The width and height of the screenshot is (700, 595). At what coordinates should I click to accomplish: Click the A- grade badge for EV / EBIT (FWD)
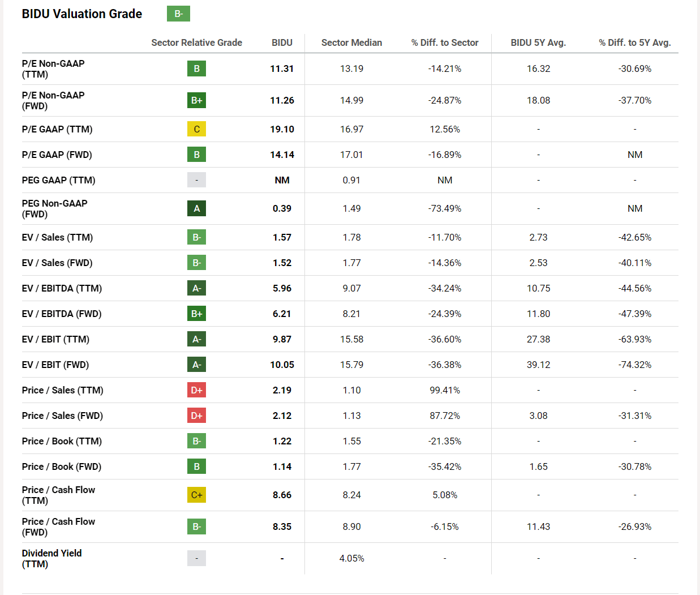point(196,365)
